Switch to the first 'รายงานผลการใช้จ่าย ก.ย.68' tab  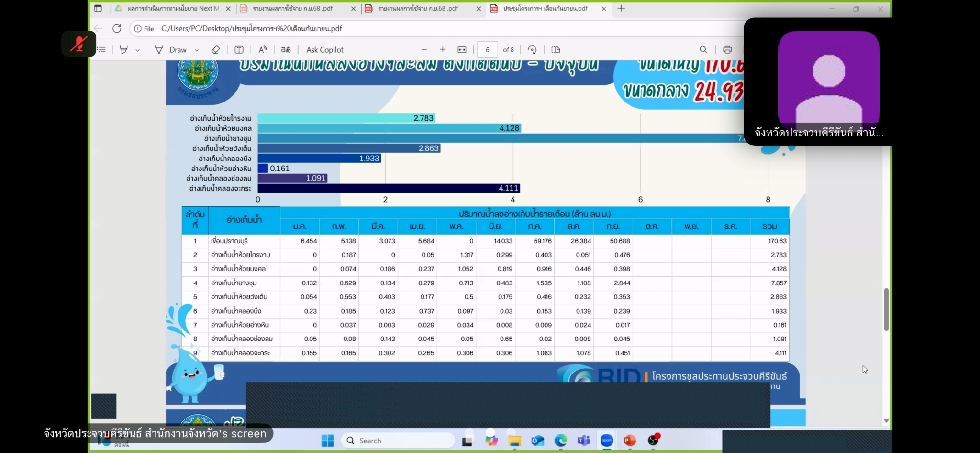point(293,9)
